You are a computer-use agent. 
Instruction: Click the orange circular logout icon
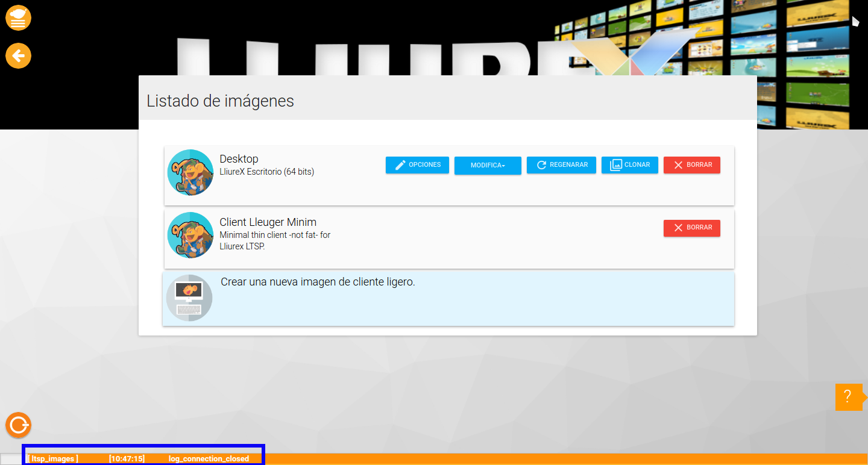(18, 425)
